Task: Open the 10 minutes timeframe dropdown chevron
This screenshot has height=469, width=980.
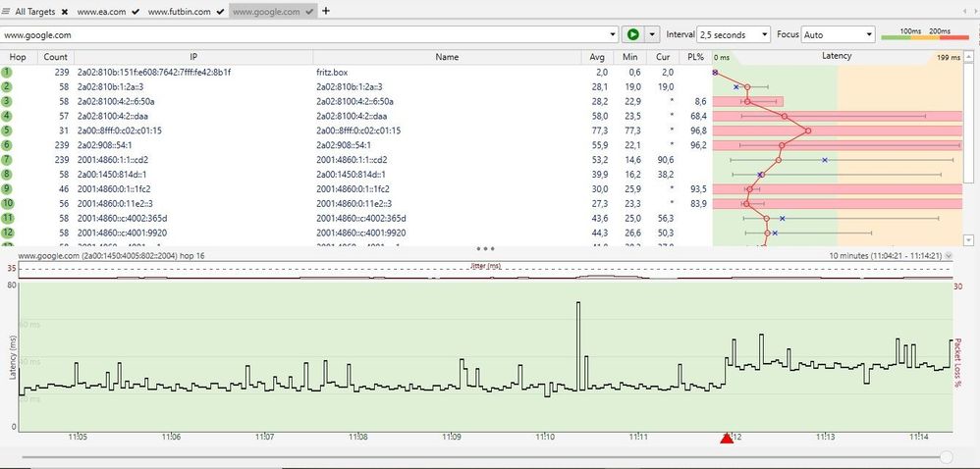Action: pos(949,255)
